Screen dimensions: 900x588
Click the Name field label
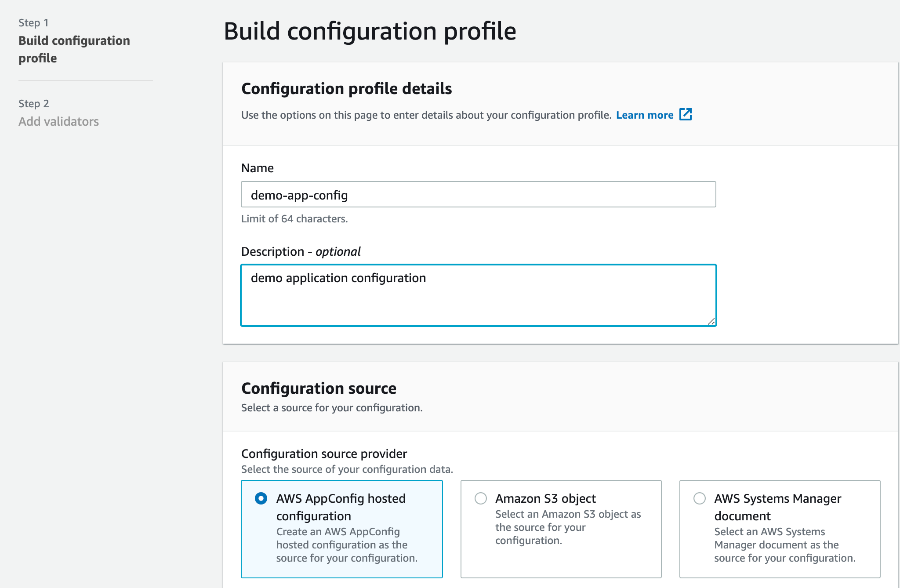click(258, 168)
